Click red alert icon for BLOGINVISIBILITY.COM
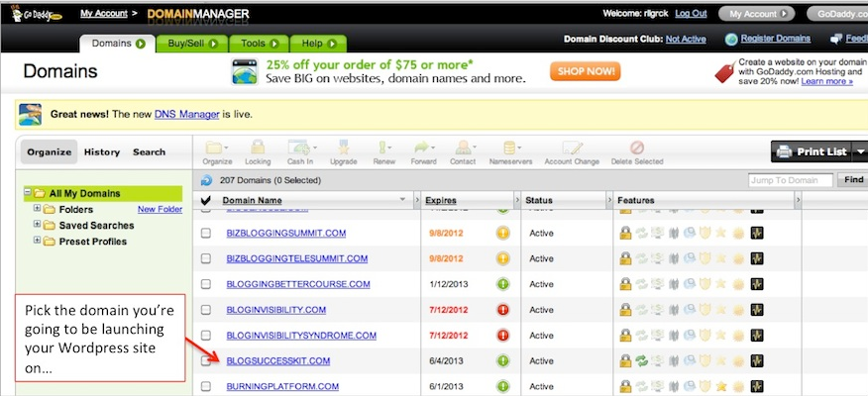Image resolution: width=868 pixels, height=396 pixels. (502, 310)
